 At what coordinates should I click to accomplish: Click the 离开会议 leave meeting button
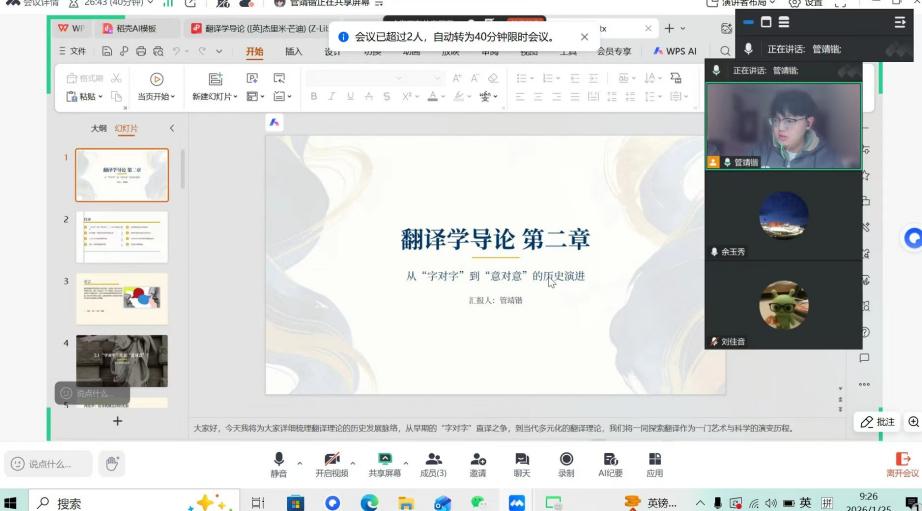coord(902,464)
